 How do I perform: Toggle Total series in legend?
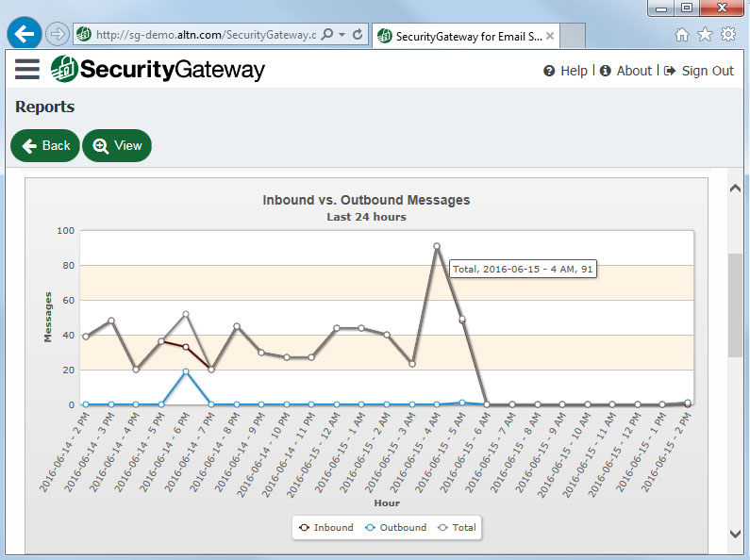click(457, 528)
